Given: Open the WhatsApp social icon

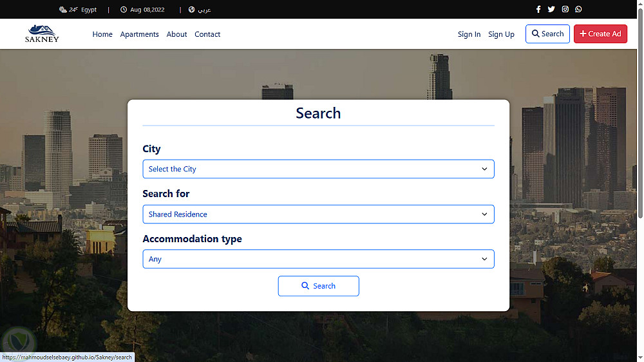Looking at the screenshot, I should click(578, 9).
